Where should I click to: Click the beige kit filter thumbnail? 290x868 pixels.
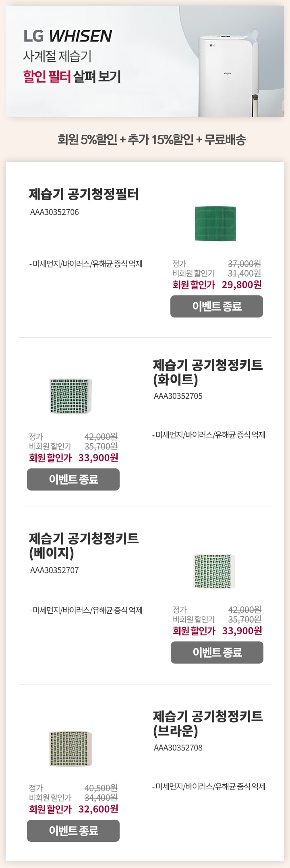coord(214,571)
